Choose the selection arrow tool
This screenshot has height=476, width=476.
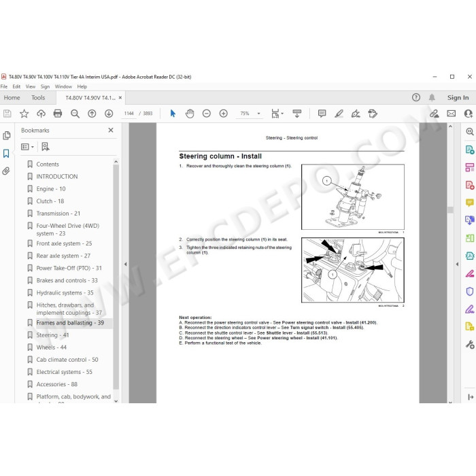click(173, 114)
